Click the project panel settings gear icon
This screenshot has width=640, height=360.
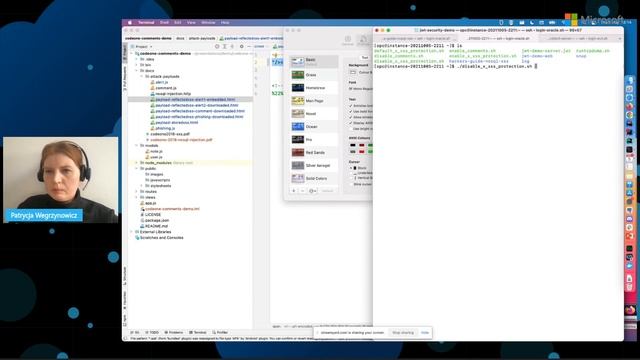[241, 47]
